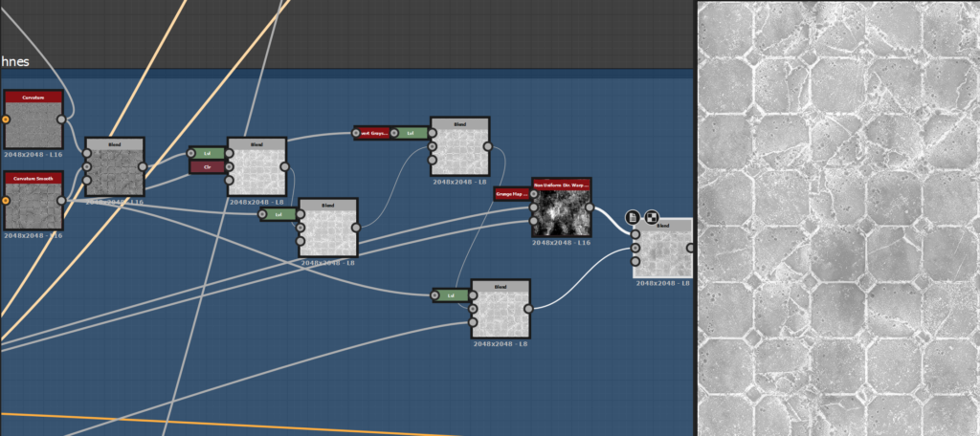Select the Grunge Map node
Screen dimensions: 980x436
[x=513, y=194]
